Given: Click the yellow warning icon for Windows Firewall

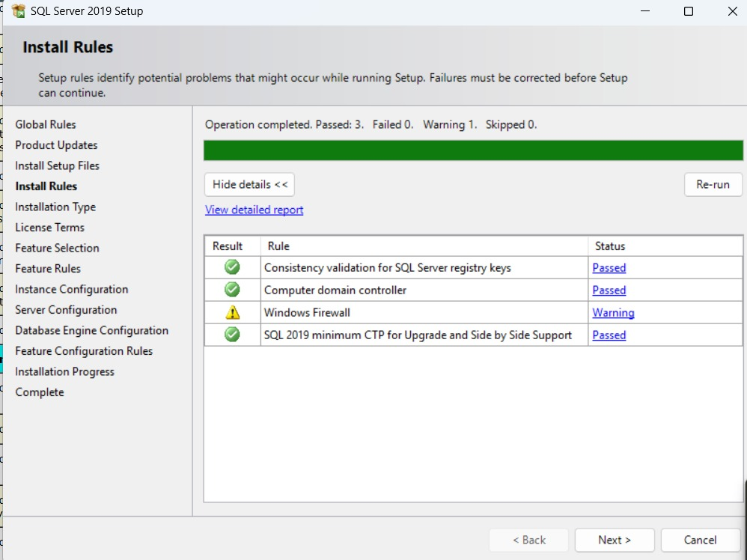Looking at the screenshot, I should 233,312.
